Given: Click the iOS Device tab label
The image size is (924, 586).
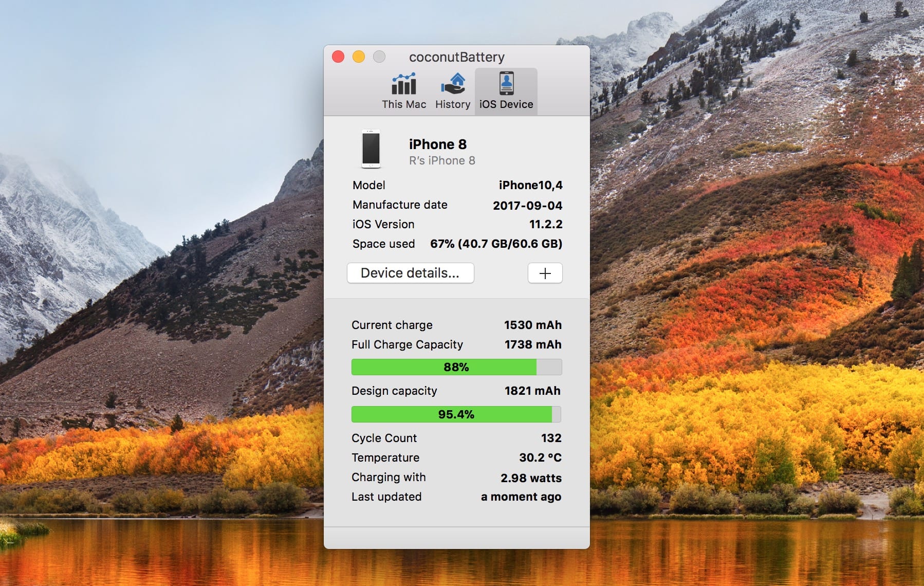Looking at the screenshot, I should click(x=506, y=104).
